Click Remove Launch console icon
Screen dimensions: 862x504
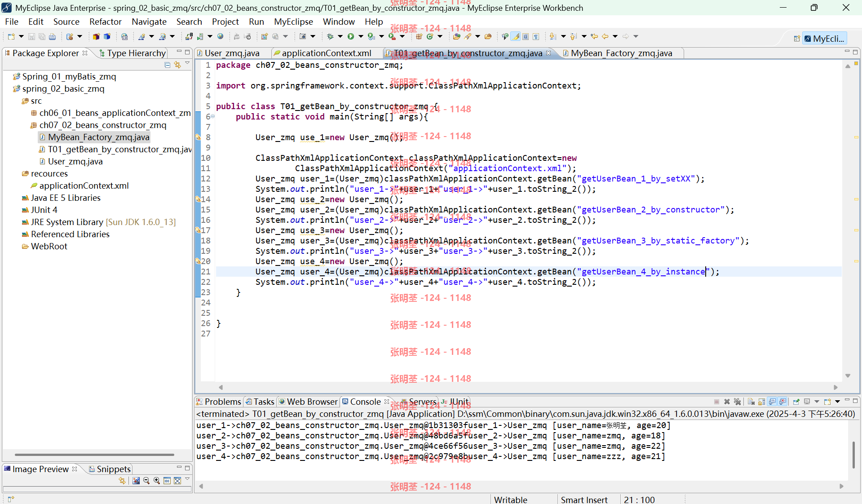(x=727, y=402)
